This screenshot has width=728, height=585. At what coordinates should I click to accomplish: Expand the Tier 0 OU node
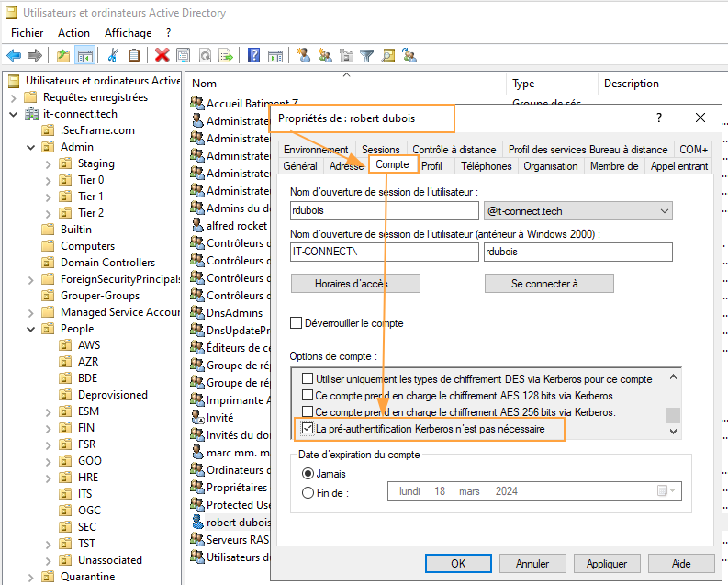49,181
